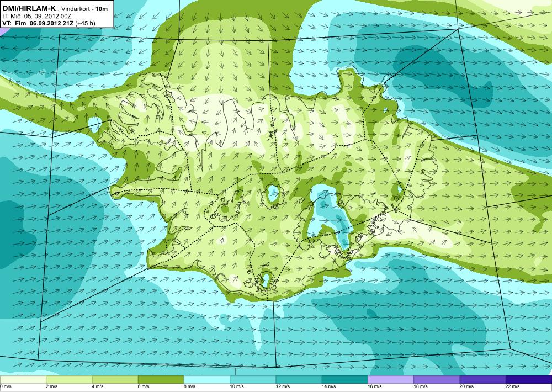552x392 pixels.
Task: Click the '8 m/s' legend label
Action: tap(190, 386)
